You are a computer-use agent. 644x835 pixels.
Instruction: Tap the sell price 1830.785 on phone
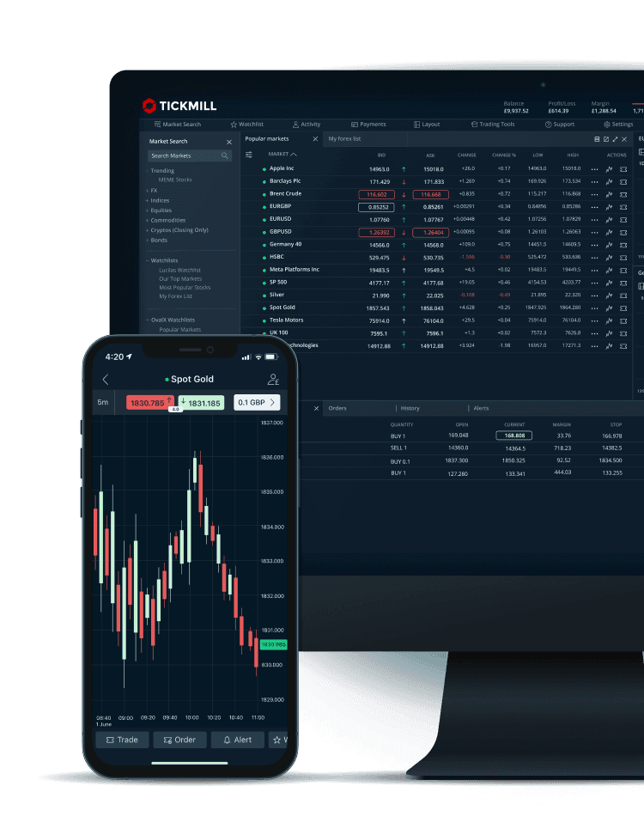(x=150, y=403)
